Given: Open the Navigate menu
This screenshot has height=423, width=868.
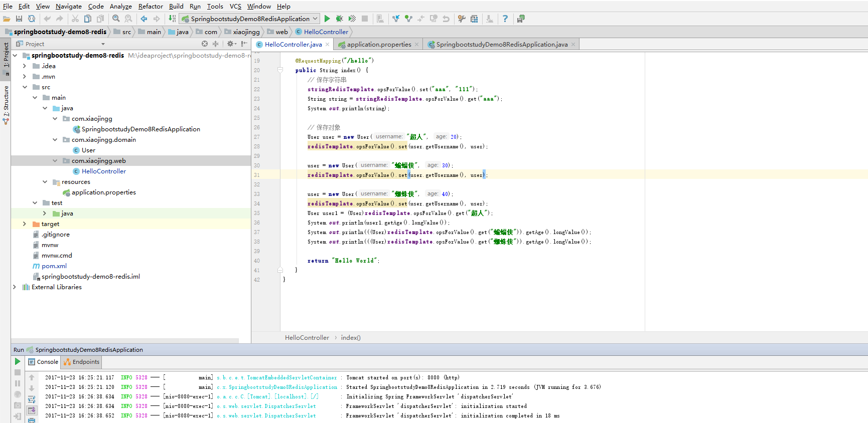Looking at the screenshot, I should pos(69,6).
